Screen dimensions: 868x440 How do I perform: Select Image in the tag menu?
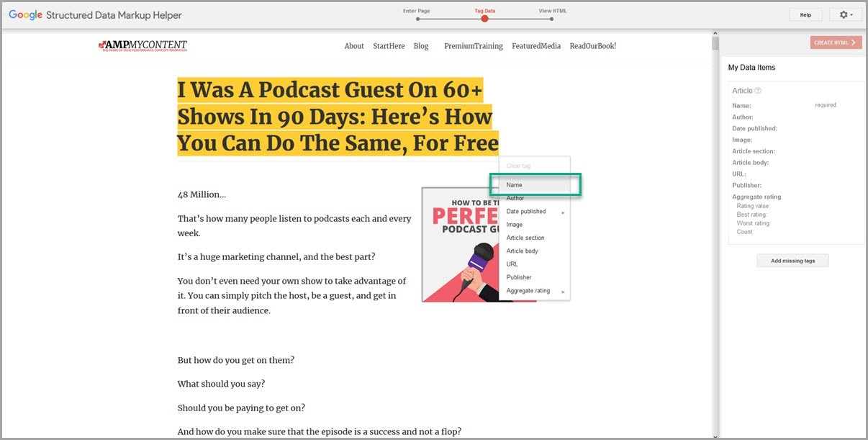[x=515, y=225]
